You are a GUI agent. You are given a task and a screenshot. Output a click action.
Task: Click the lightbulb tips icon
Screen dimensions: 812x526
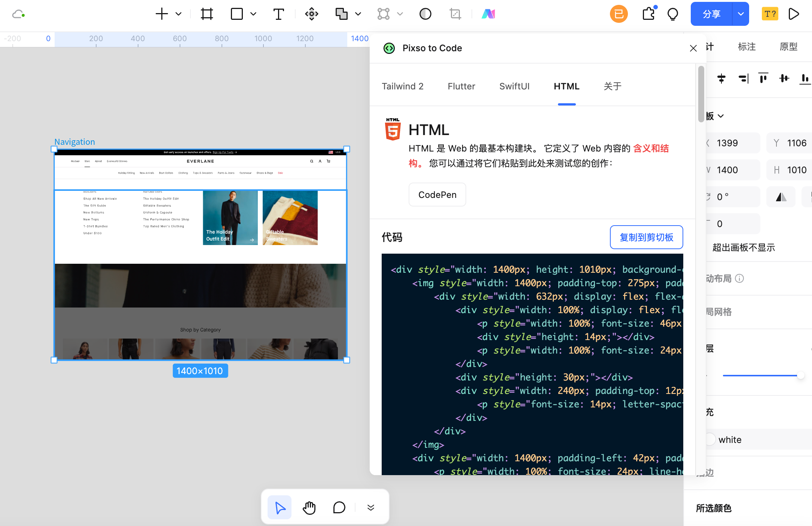coord(673,14)
